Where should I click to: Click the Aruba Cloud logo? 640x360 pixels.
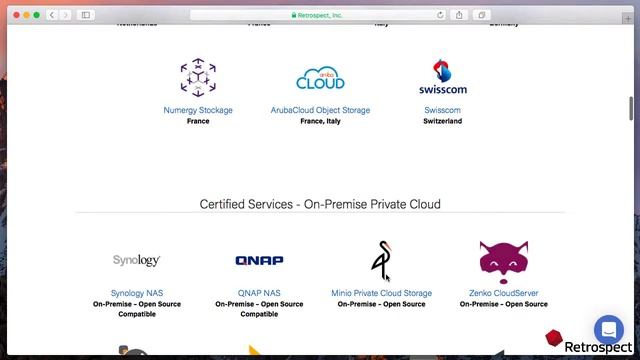click(320, 78)
